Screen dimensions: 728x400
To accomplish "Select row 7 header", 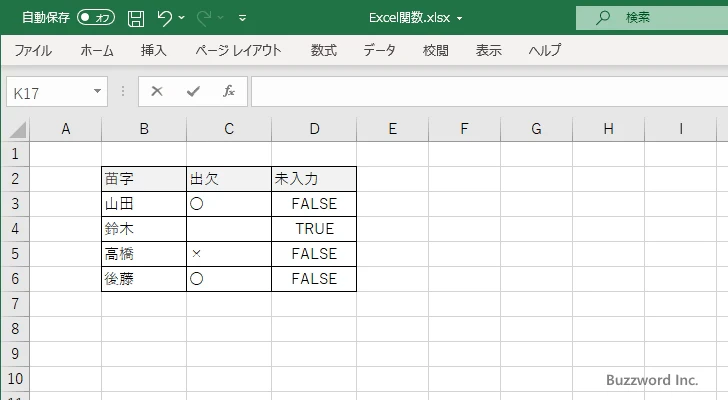I will (15, 304).
